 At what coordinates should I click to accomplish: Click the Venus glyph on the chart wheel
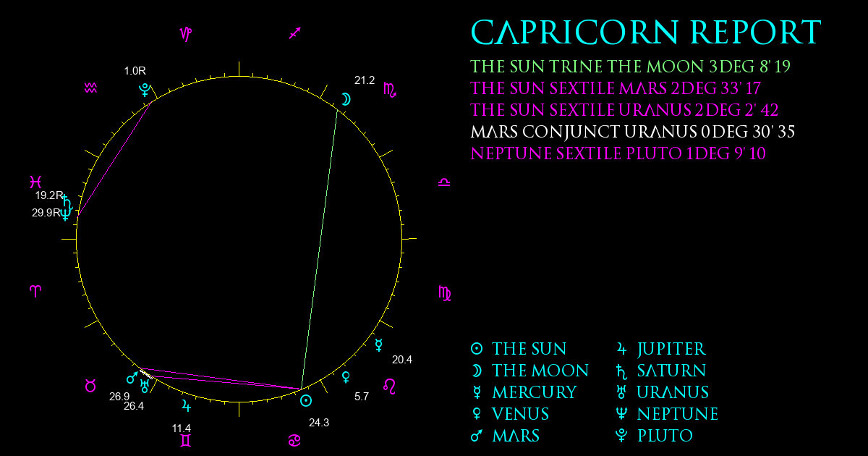pyautogui.click(x=346, y=376)
